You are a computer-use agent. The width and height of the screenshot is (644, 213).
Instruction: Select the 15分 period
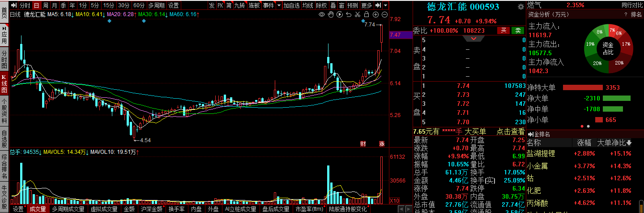[x=108, y=5]
